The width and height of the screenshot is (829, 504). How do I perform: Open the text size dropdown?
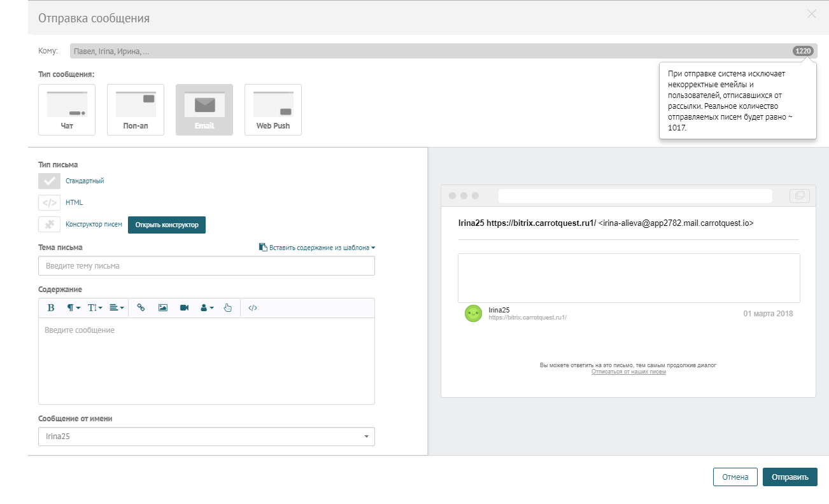pos(96,308)
